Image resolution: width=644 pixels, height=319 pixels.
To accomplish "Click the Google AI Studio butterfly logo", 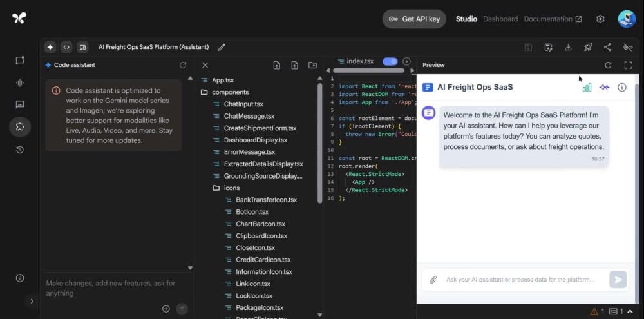I will [x=19, y=17].
